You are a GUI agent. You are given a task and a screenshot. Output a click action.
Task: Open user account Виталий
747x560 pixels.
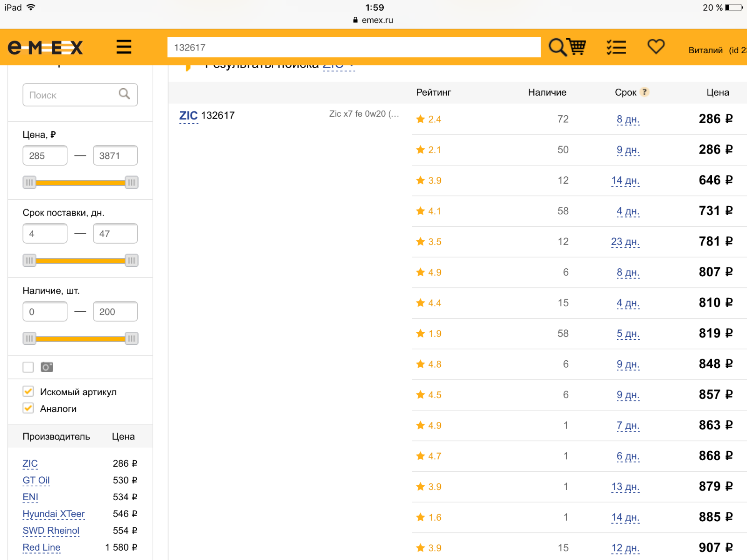pyautogui.click(x=705, y=50)
